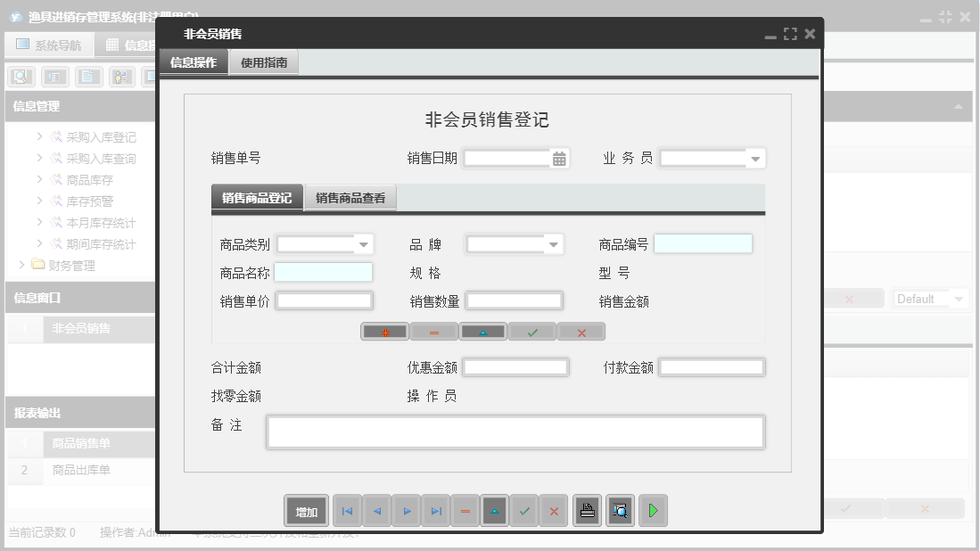The image size is (980, 551).
Task: Print the sales form using the printer icon
Action: 587,510
